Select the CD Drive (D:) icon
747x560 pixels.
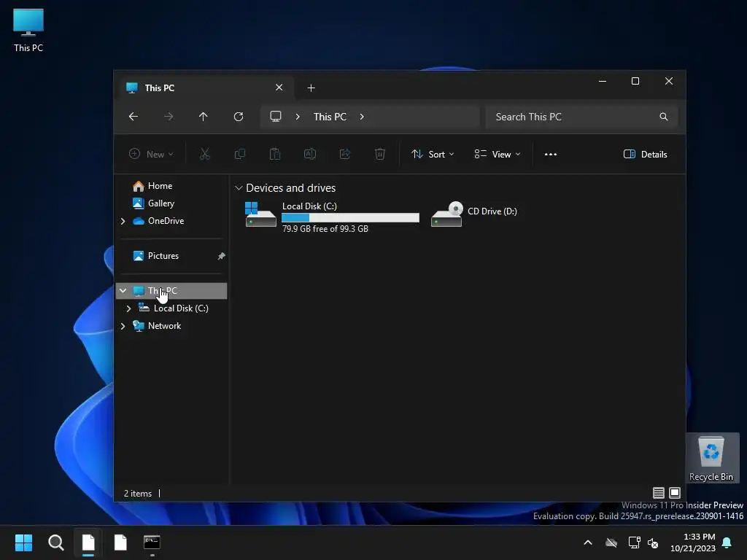pyautogui.click(x=446, y=214)
